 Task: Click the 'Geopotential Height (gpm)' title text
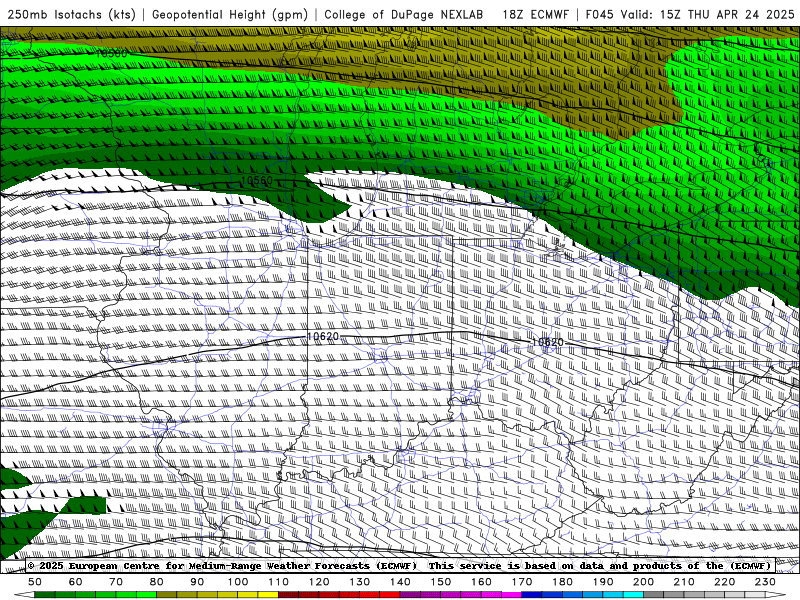[x=230, y=14]
